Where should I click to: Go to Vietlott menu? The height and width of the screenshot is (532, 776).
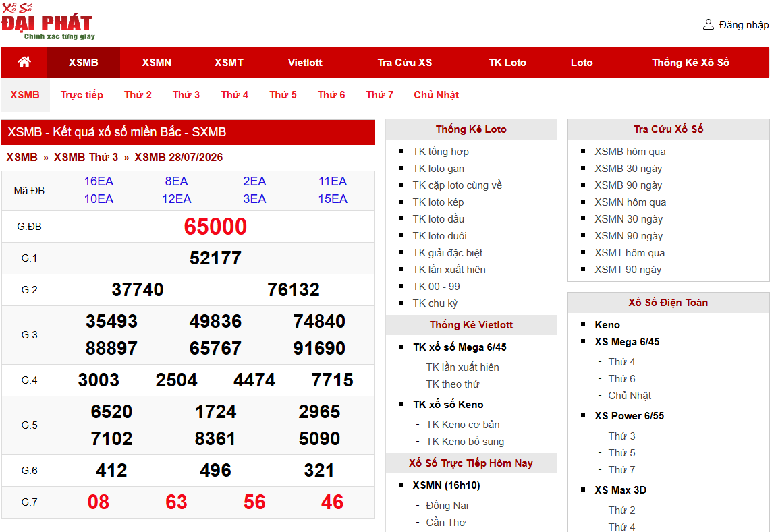coord(305,62)
